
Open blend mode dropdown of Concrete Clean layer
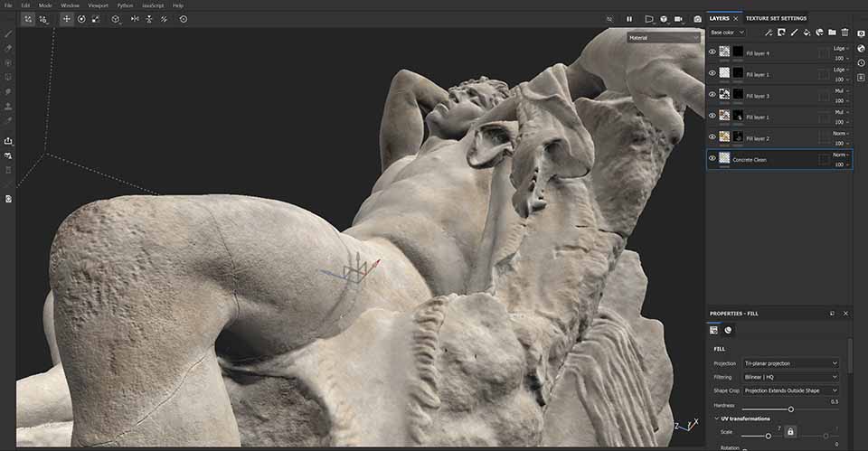pyautogui.click(x=842, y=155)
